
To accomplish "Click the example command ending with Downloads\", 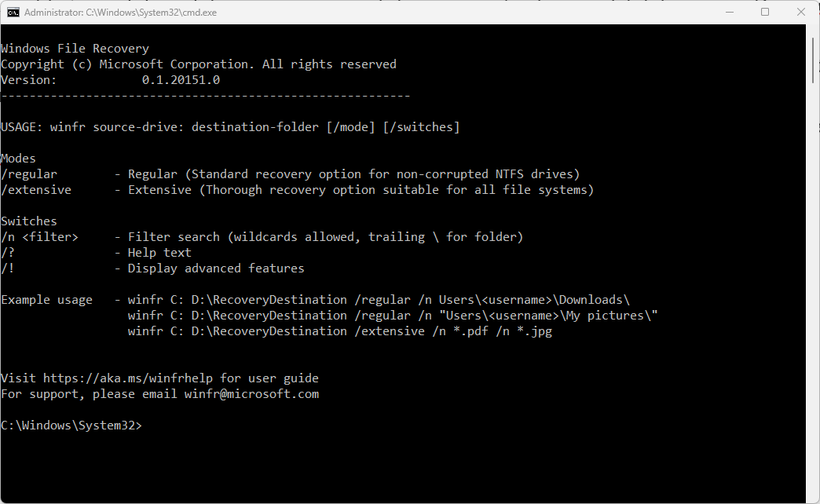I will click(379, 300).
